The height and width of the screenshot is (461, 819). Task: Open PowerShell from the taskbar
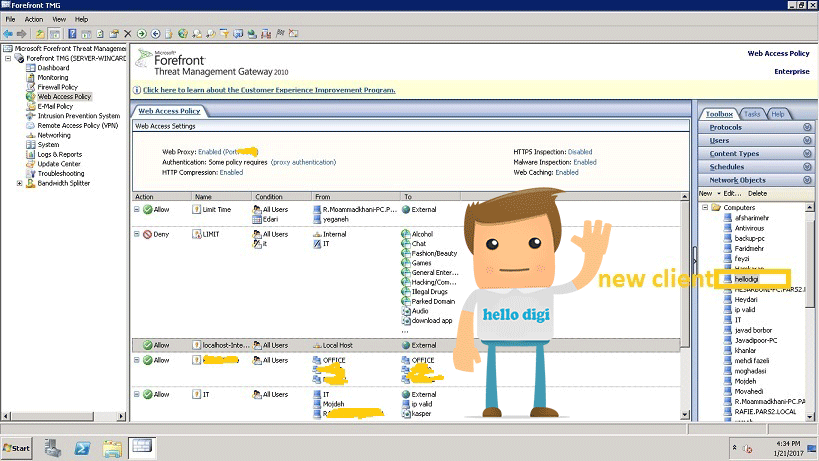[x=83, y=448]
